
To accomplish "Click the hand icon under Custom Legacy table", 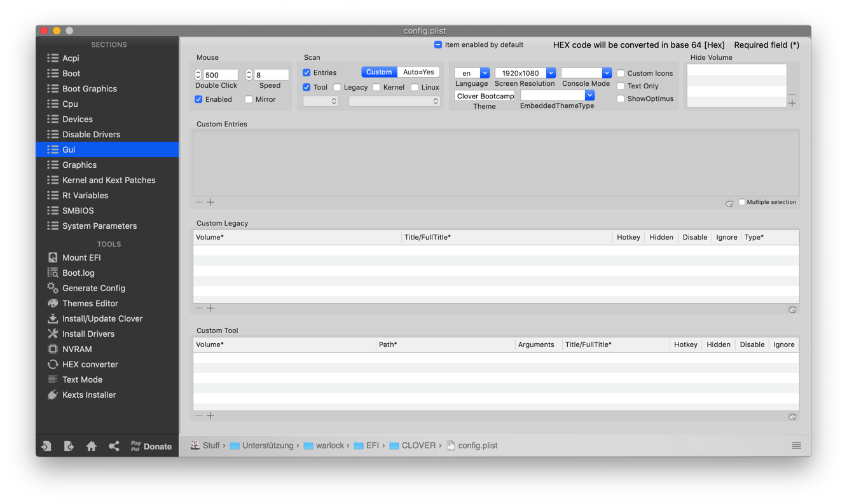I will point(792,310).
